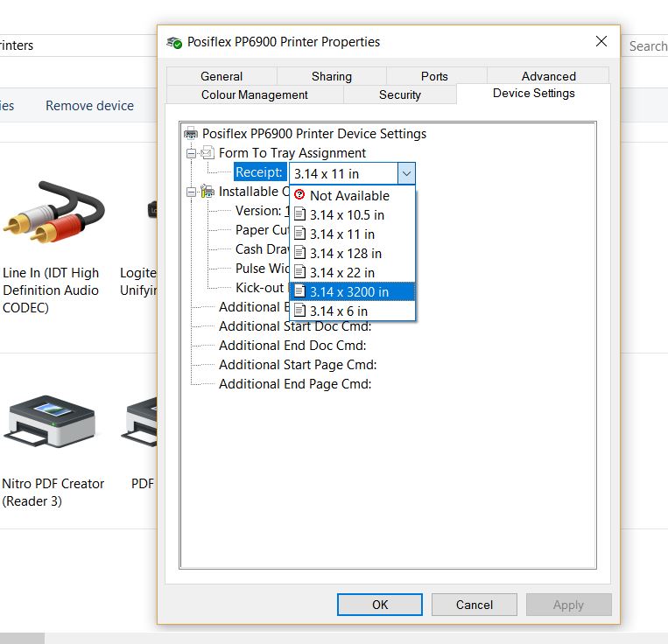The height and width of the screenshot is (644, 668).
Task: Select the Paper Cut tree item
Action: tap(262, 230)
